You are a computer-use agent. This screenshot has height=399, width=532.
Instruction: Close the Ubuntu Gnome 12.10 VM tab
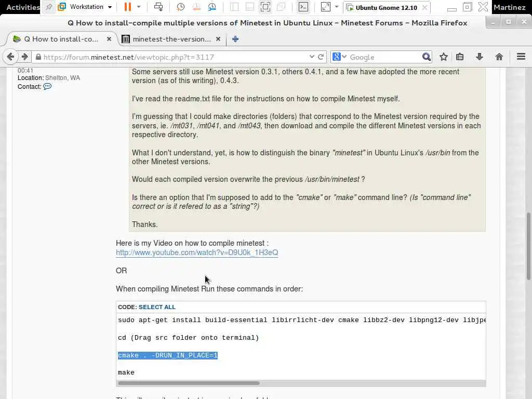[x=424, y=7]
